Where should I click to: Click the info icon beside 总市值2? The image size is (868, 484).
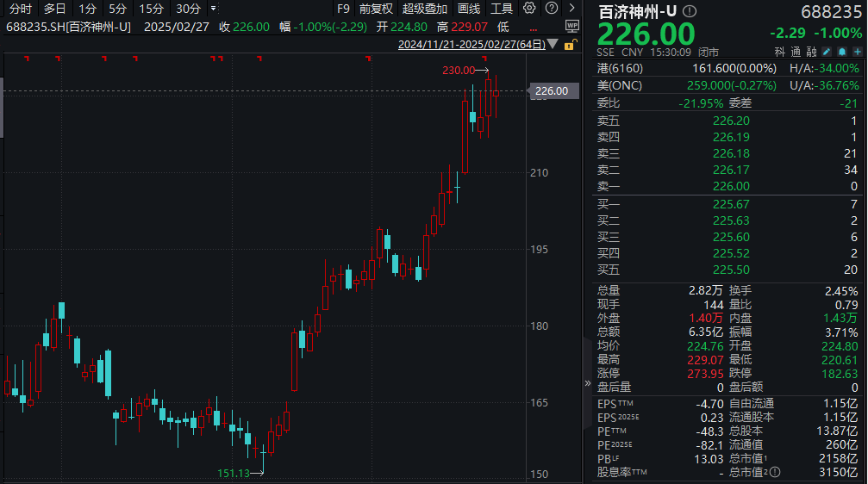tap(775, 472)
